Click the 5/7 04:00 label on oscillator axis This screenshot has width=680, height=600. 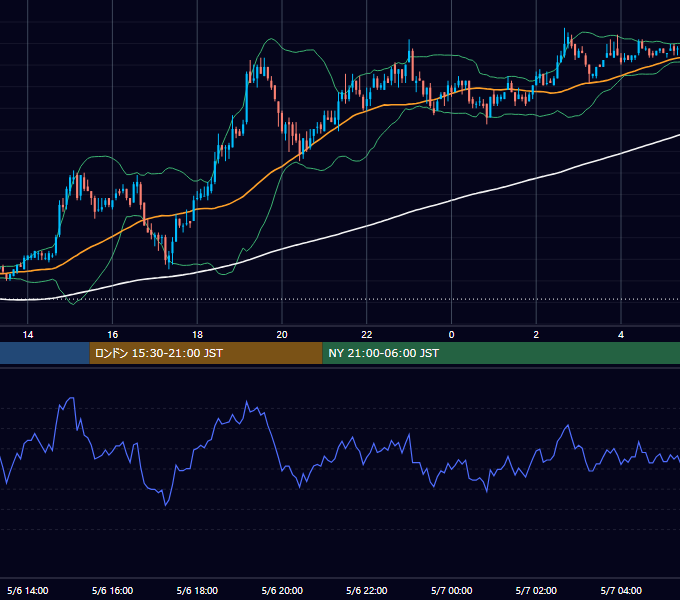621,590
